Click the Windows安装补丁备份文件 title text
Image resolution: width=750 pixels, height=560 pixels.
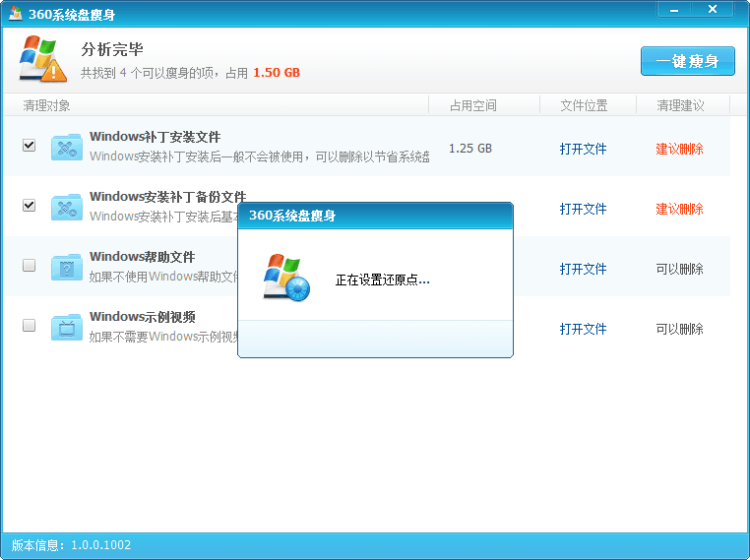168,197
